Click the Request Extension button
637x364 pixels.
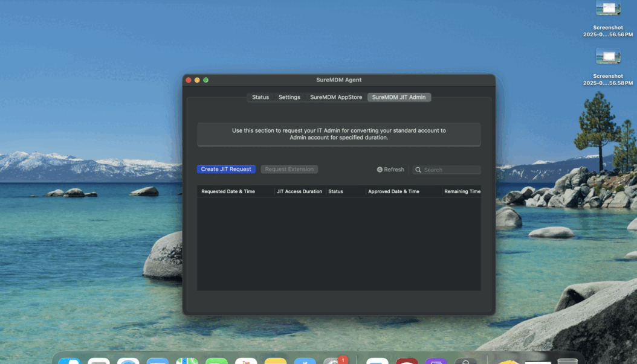(289, 169)
